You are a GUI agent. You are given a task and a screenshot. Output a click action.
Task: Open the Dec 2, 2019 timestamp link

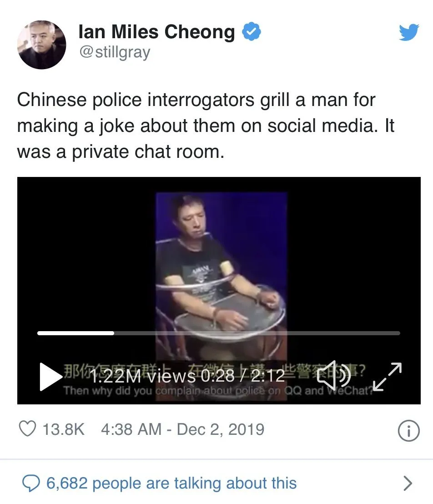tap(182, 429)
